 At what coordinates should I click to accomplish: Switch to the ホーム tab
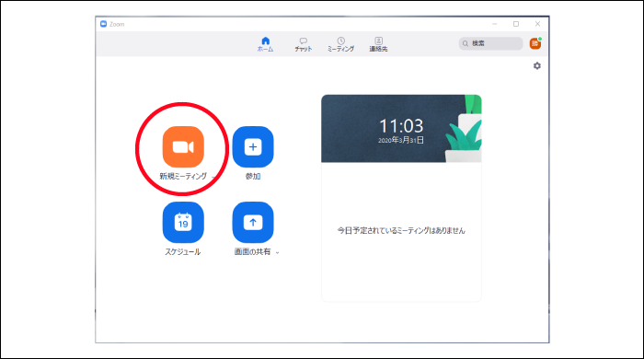coord(265,44)
